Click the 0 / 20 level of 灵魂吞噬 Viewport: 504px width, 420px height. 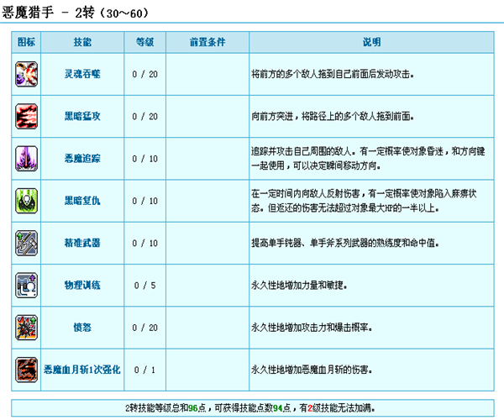pyautogui.click(x=145, y=74)
